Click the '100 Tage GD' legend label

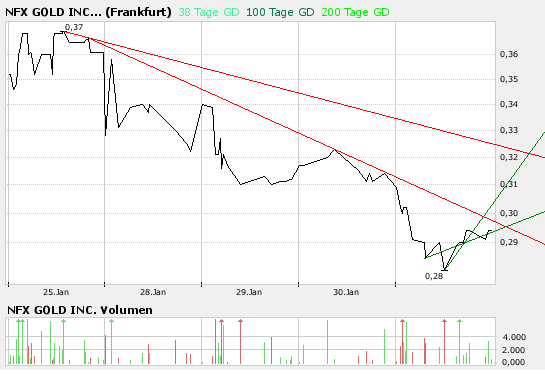click(x=280, y=12)
